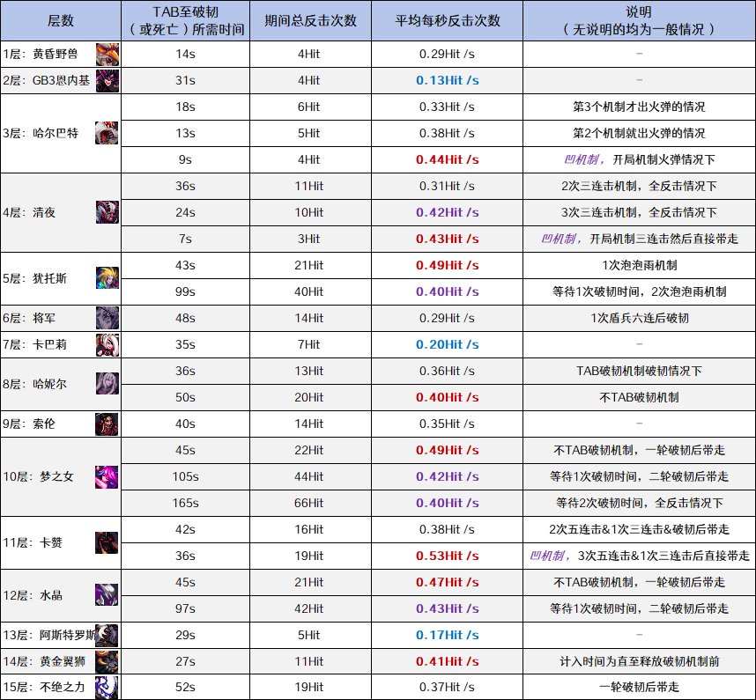The width and height of the screenshot is (756, 700).
Task: Click the note 1次泡泡雨机制
Action: (640, 265)
